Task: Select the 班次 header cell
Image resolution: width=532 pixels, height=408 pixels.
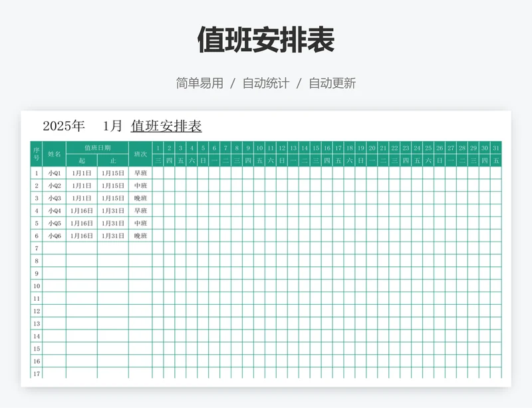Action: pos(140,154)
